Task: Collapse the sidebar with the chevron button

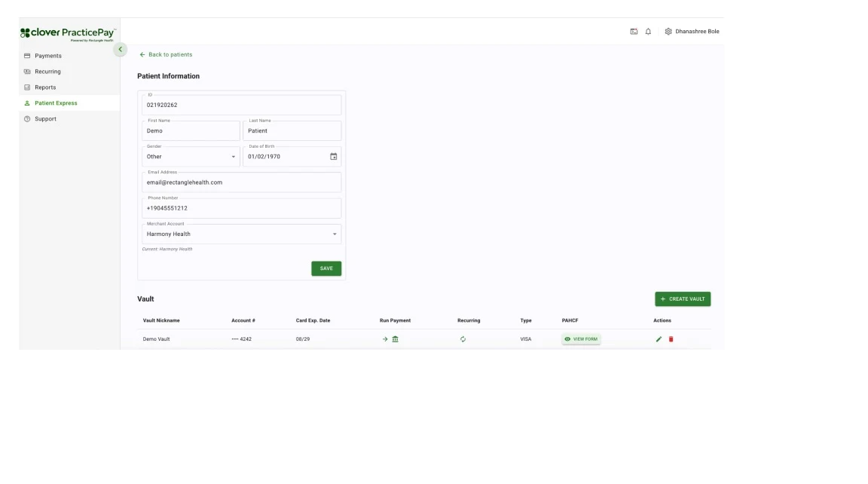Action: pos(120,49)
